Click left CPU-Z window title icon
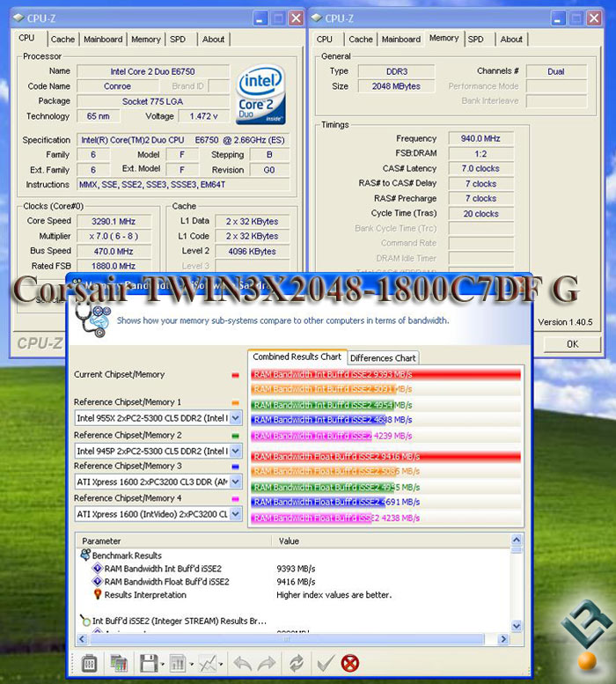This screenshot has width=616, height=684. [18, 18]
